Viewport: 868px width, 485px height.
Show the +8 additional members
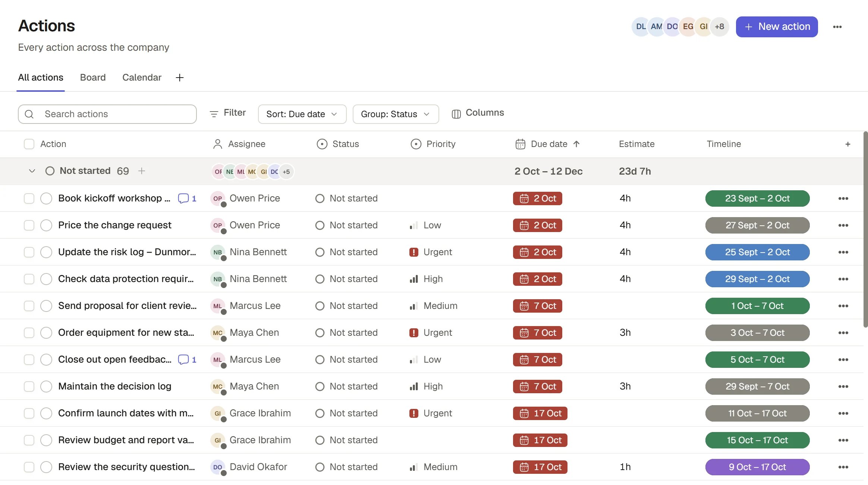(719, 27)
